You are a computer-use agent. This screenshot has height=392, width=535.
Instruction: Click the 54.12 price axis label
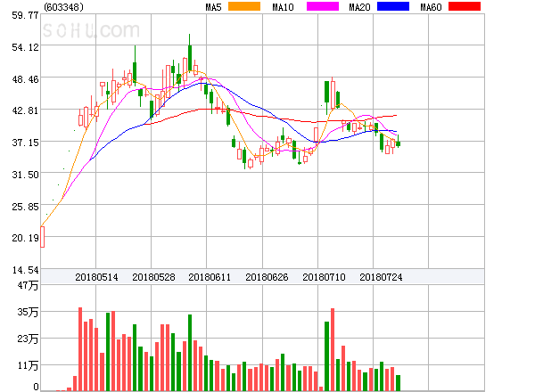click(25, 47)
